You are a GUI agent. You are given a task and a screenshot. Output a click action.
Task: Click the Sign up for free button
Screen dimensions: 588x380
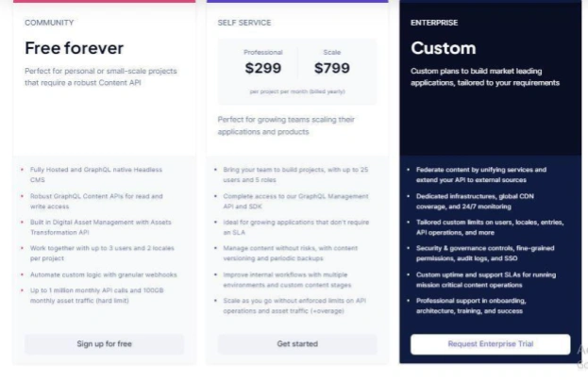[104, 344]
